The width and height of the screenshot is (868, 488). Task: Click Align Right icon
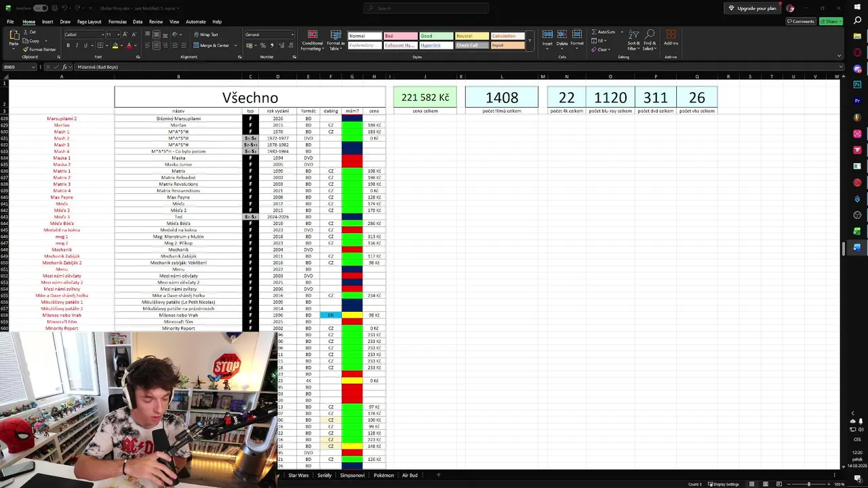165,45
